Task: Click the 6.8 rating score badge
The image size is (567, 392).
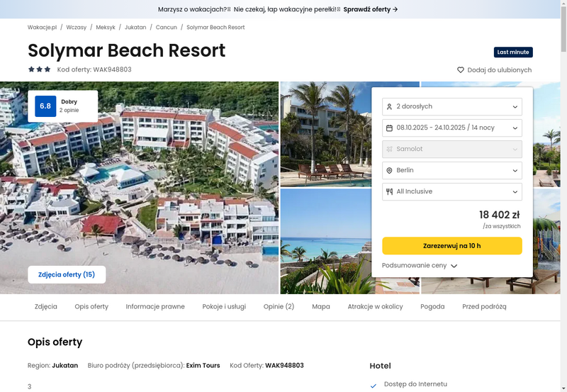Action: tap(45, 106)
